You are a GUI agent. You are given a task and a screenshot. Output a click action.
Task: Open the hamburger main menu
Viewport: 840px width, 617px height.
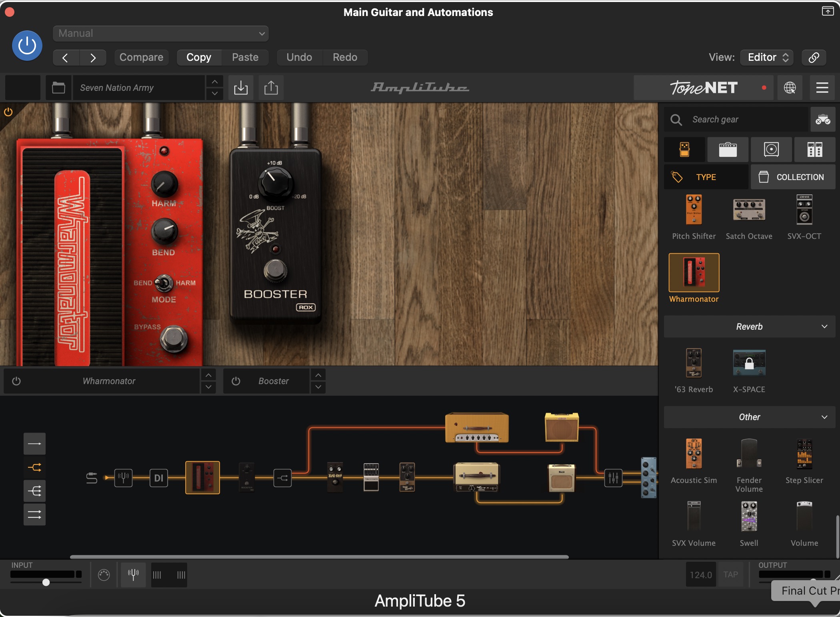coord(822,88)
